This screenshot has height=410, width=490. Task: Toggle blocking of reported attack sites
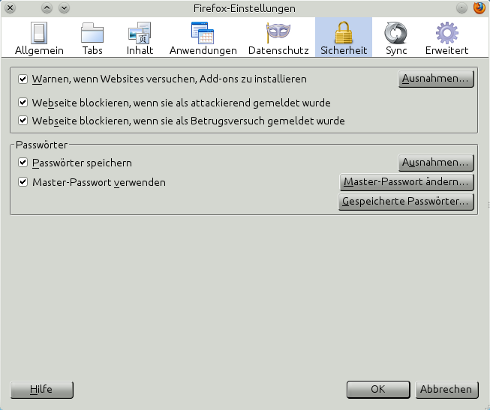[x=23, y=102]
